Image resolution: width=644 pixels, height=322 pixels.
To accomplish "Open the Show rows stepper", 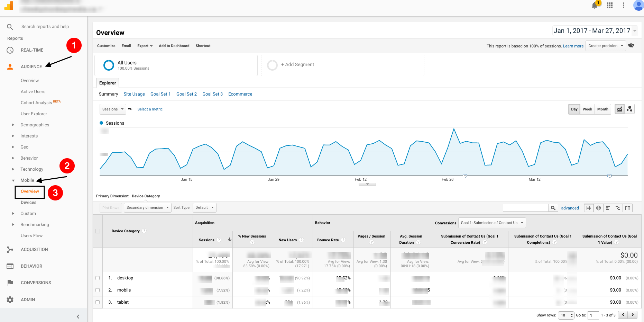I will pos(566,315).
